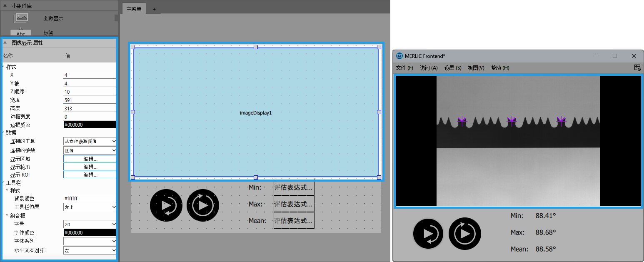Open the 文件 (F) menu
Image resolution: width=644 pixels, height=262 pixels.
pos(404,68)
